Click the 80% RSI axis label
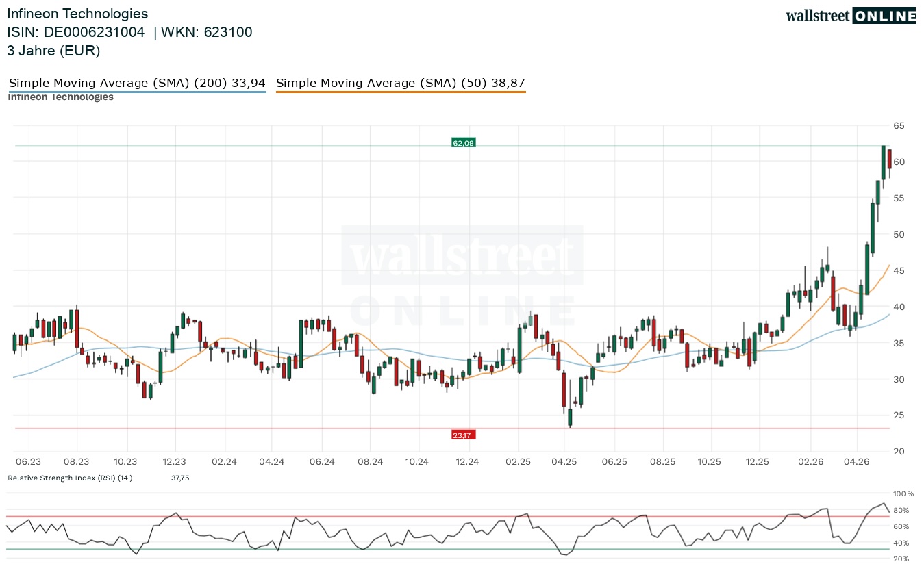This screenshot has height=577, width=924. point(901,510)
